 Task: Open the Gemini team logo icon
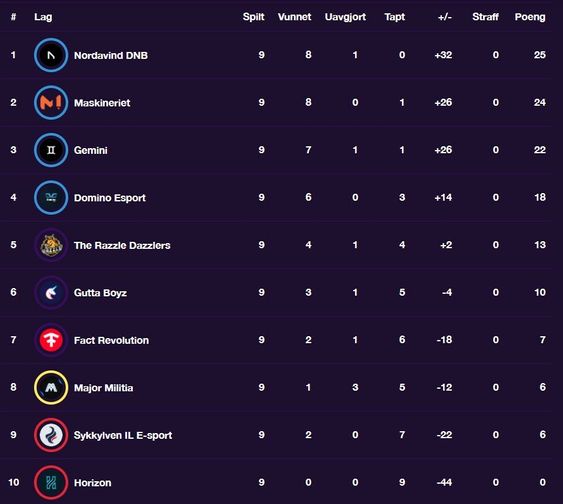51,150
